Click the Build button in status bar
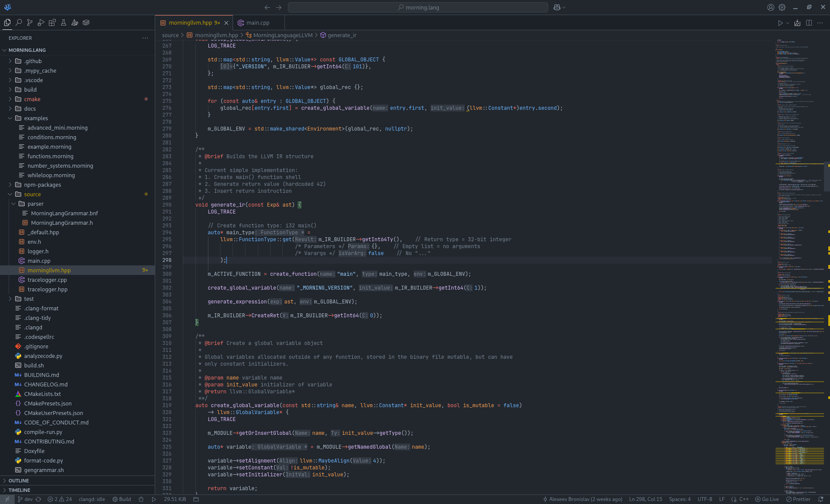 (121, 499)
